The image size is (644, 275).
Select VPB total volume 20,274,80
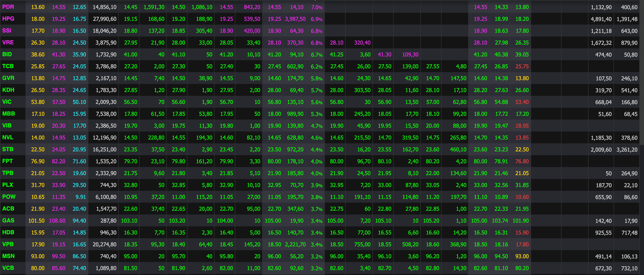coord(104,245)
